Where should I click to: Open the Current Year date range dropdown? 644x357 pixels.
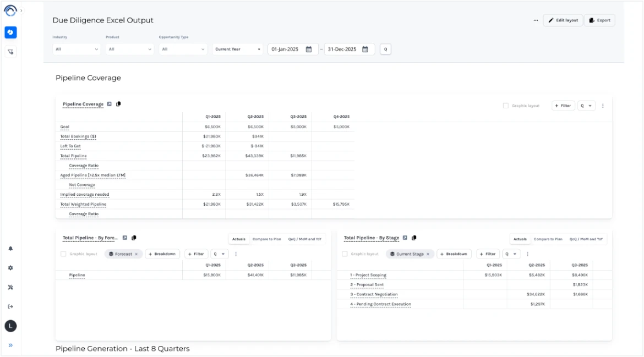237,50
